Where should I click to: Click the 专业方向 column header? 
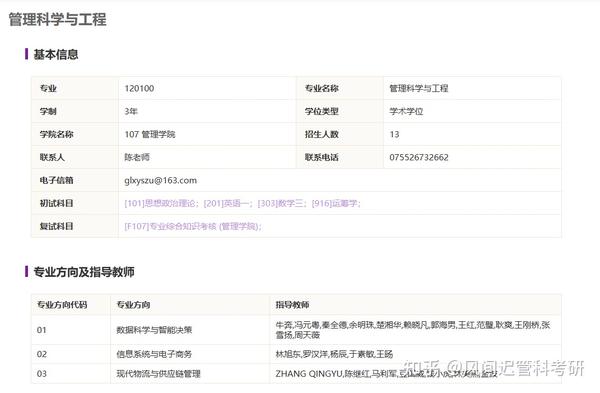pos(133,305)
